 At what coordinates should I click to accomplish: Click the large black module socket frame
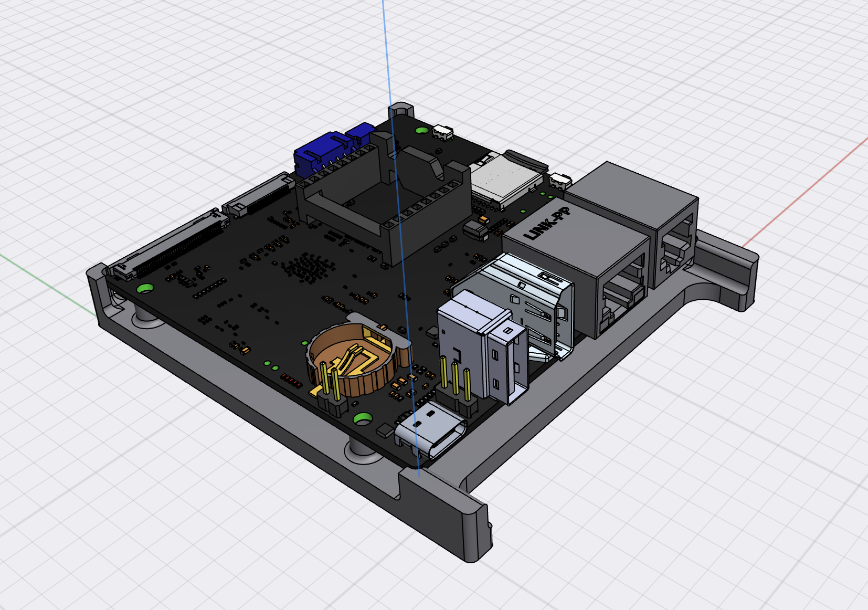pos(383,199)
